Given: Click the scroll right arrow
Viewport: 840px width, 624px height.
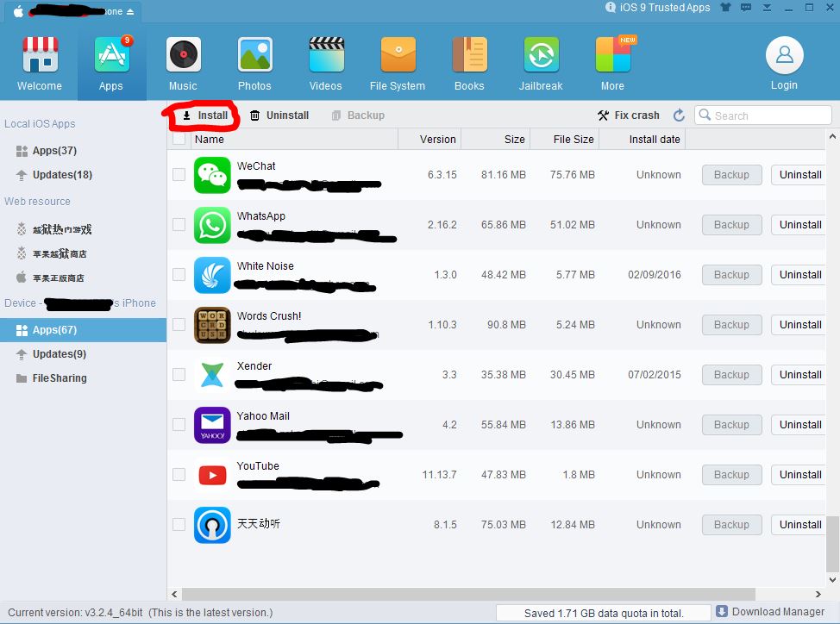Looking at the screenshot, I should pyautogui.click(x=818, y=594).
